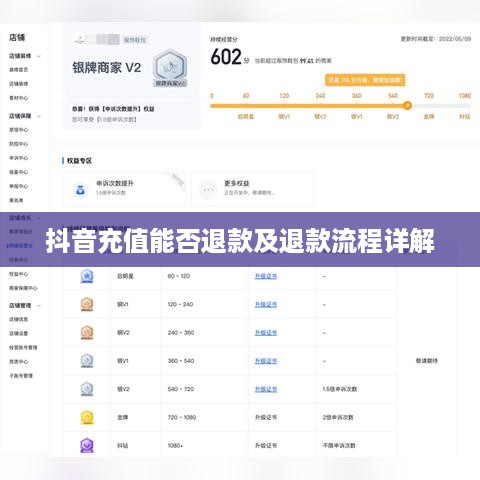Click the 1080+ score range cell
The height and width of the screenshot is (480, 480).
click(175, 446)
